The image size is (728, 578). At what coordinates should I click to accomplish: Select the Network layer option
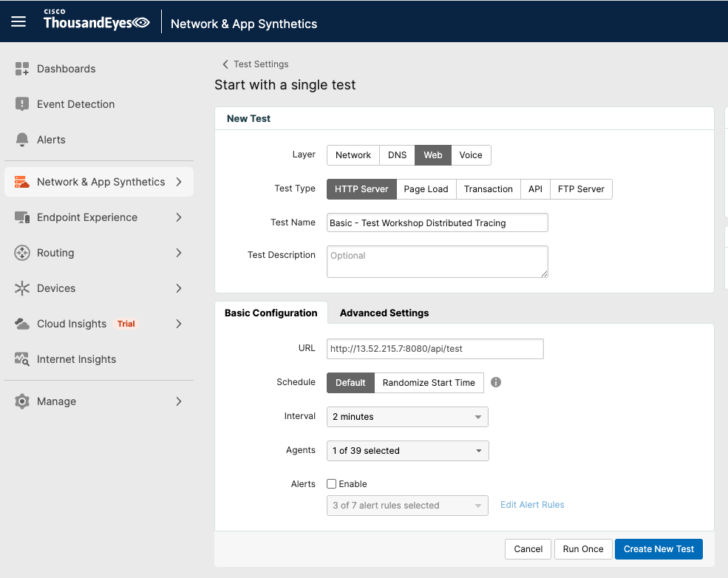click(353, 155)
